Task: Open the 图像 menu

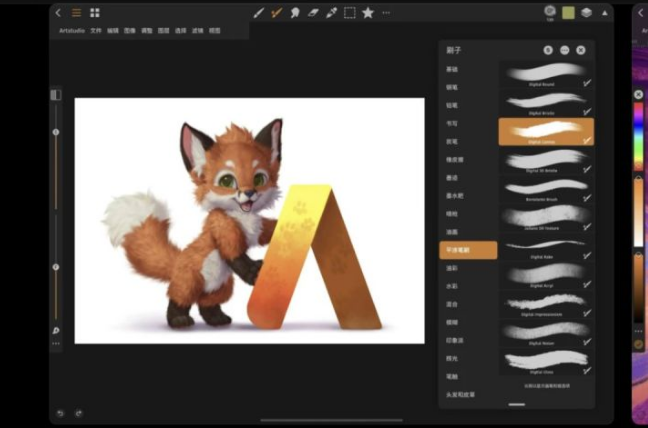Action: coord(130,31)
